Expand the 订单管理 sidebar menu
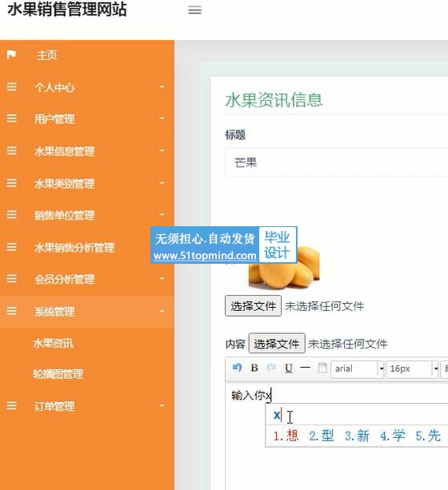 point(87,406)
